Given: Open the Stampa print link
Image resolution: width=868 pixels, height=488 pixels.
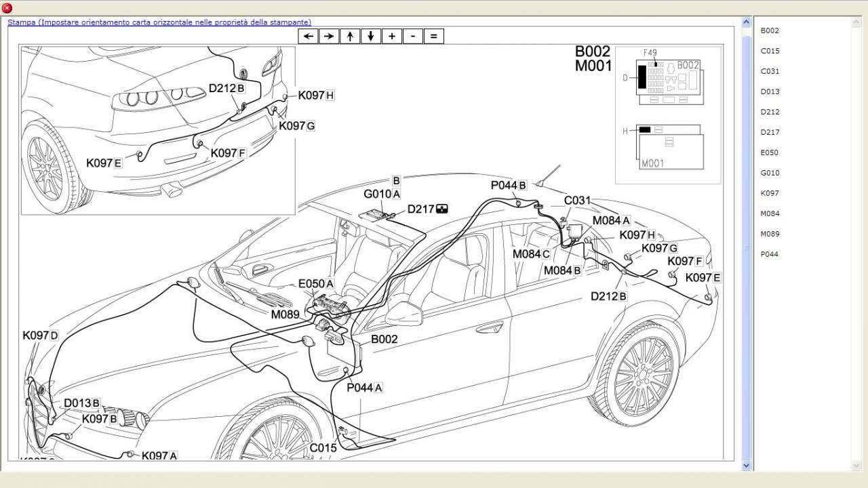Looking at the screenshot, I should point(160,22).
